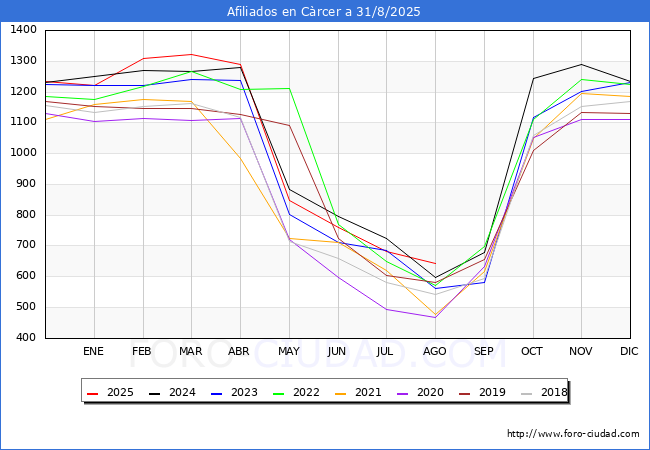This screenshot has height=450, width=650.
Task: Click the gray 2018 legend color marker
Action: click(526, 393)
